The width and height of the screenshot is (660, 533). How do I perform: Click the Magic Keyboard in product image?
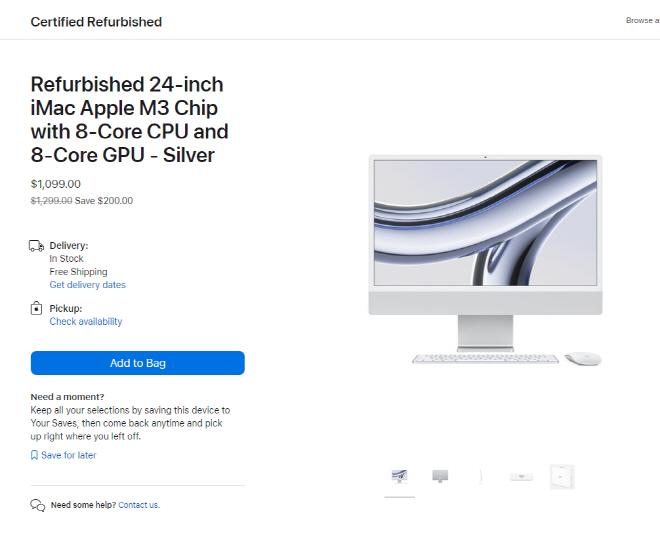click(485, 359)
